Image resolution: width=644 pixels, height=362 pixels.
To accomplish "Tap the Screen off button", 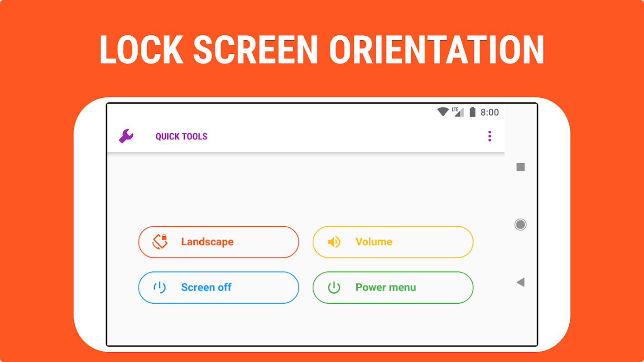I will pos(218,287).
